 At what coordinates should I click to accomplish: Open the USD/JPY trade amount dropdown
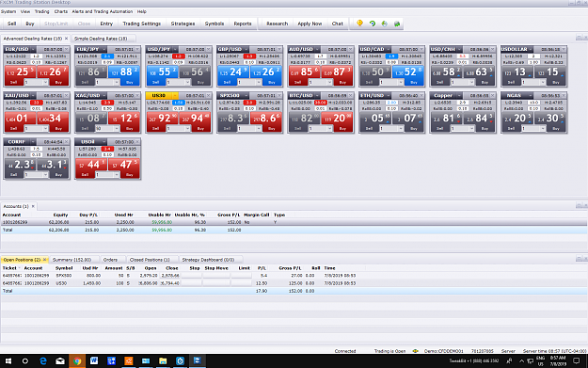pos(187,82)
